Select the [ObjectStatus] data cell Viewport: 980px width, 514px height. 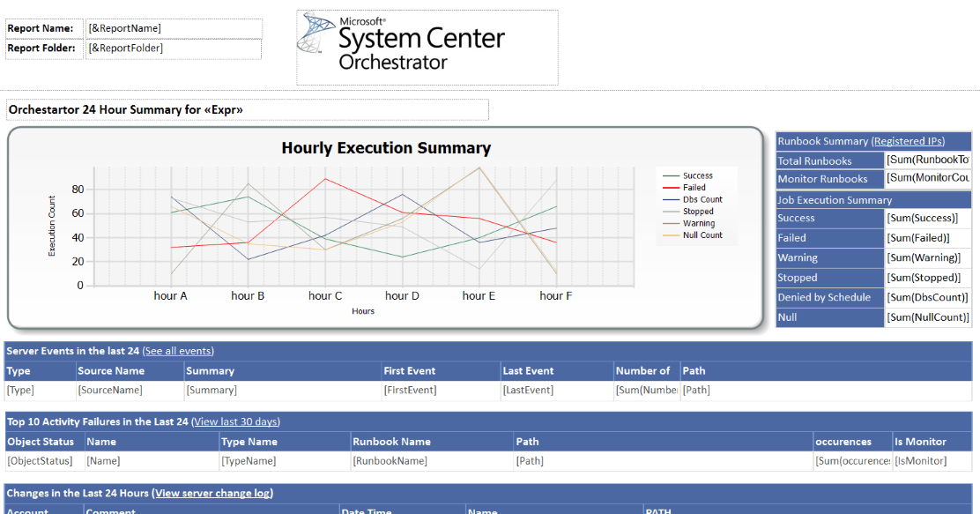(44, 460)
